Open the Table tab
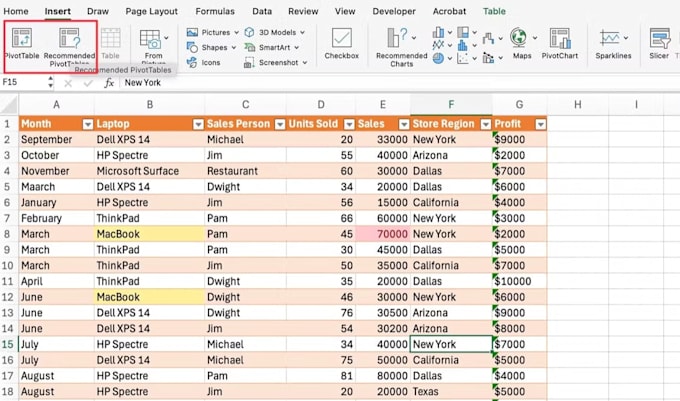 (494, 11)
